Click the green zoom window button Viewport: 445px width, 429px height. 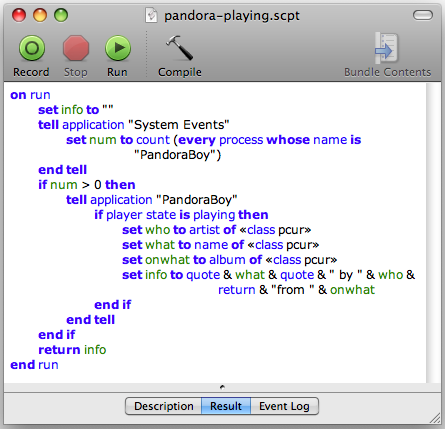61,15
